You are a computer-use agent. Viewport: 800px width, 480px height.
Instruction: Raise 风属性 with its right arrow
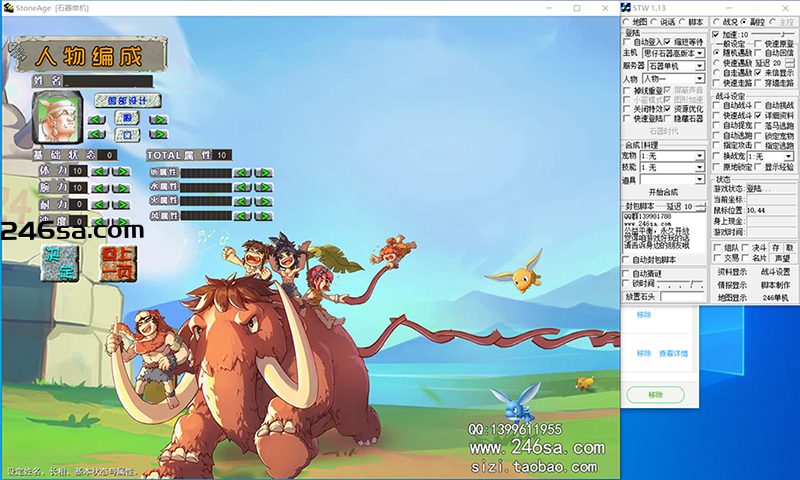click(x=264, y=216)
